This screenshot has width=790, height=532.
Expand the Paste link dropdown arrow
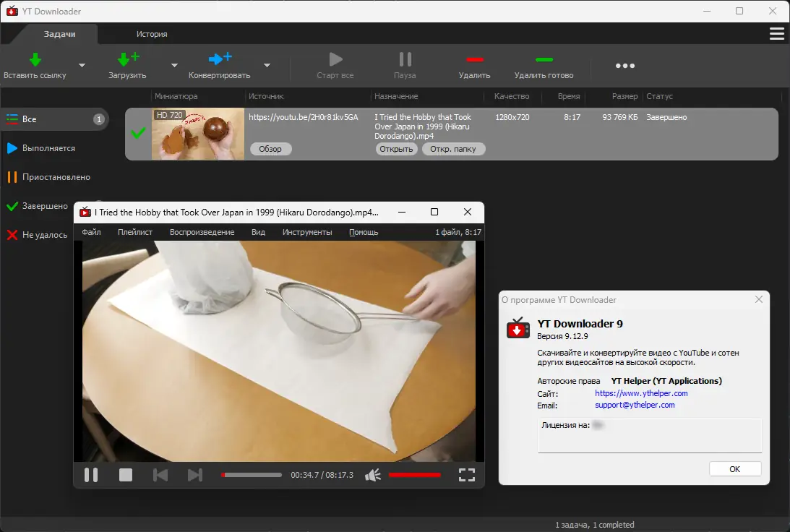(82, 66)
